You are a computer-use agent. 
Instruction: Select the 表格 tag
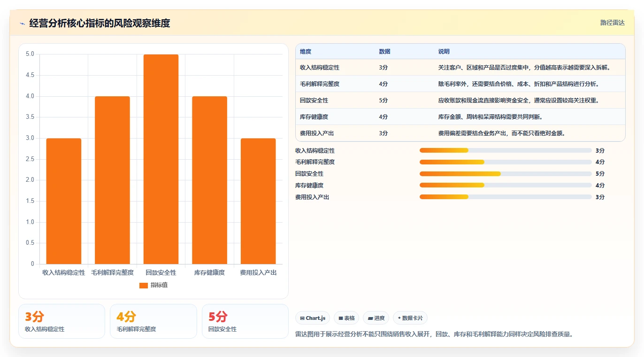point(346,318)
